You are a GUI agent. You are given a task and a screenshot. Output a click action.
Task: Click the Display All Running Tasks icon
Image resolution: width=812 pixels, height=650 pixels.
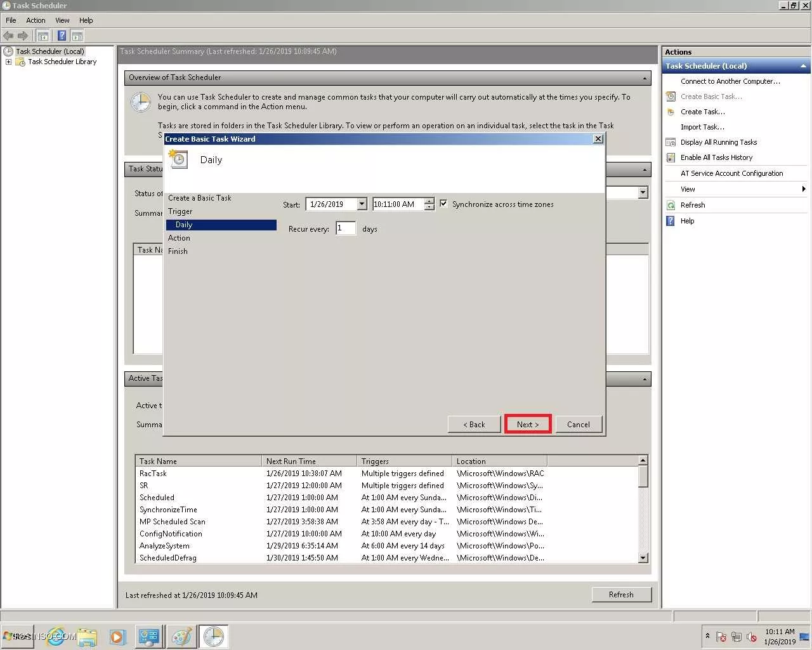point(671,142)
